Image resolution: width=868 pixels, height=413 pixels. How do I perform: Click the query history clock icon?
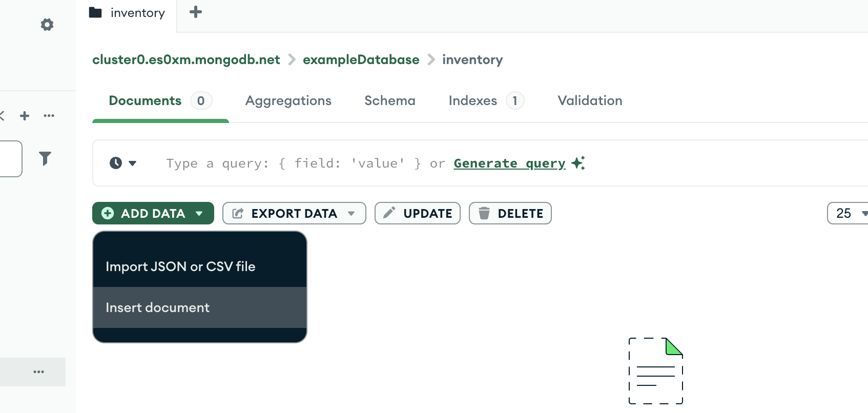[x=116, y=163]
